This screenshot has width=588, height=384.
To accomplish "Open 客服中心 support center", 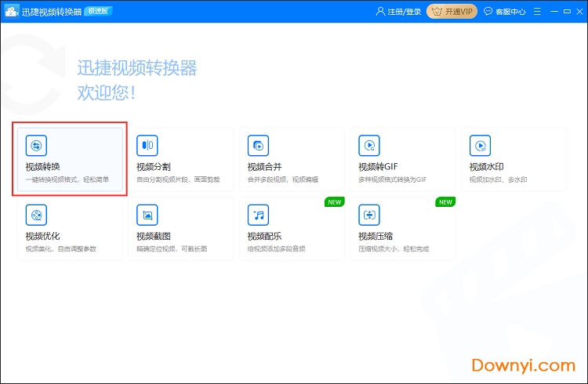I will (x=510, y=12).
